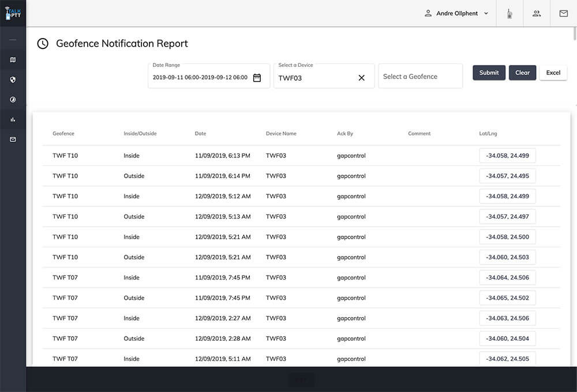Sort by the Date column header
Screen dimensions: 577x392
coord(200,134)
